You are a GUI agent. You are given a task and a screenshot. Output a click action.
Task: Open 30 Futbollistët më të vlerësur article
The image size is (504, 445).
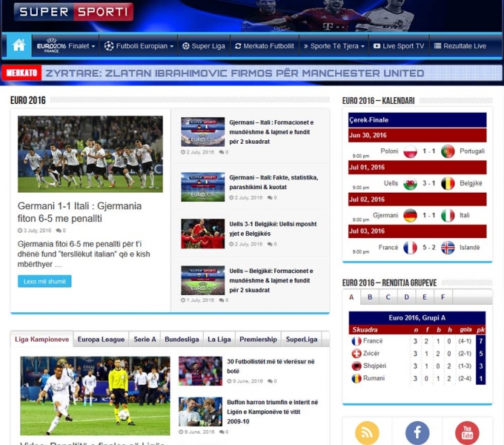tap(271, 366)
